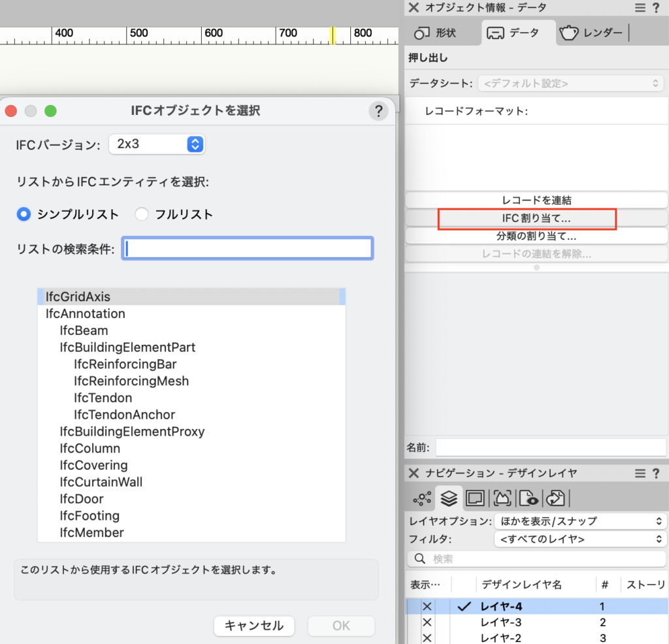Open the IFCバージョン 2x3 dropdown
669x644 pixels.
(x=157, y=144)
